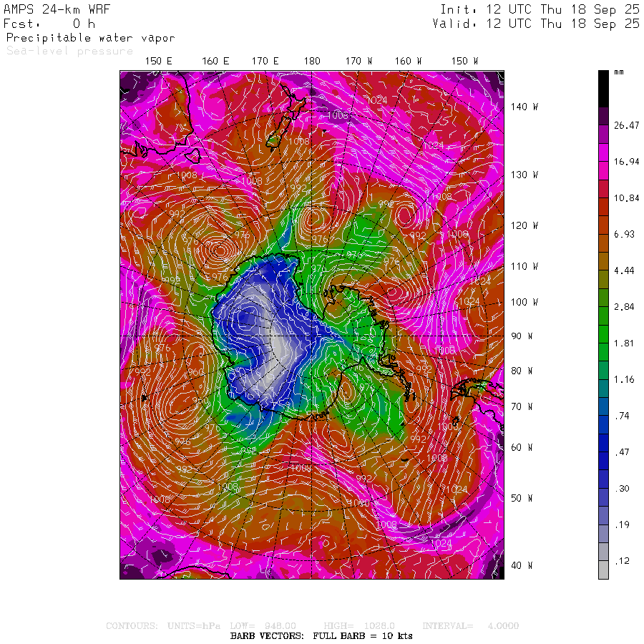
Task: Select the 'Valid' 12 UTC timestamp line
Action: [x=536, y=24]
